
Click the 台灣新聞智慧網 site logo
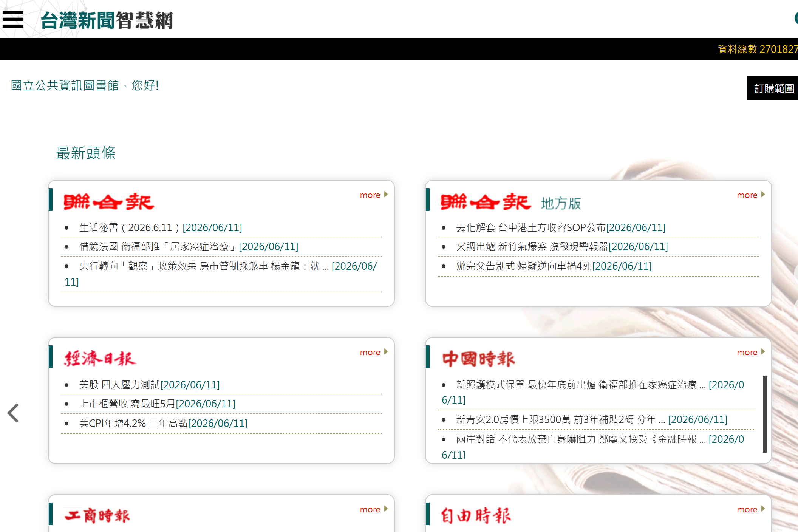(107, 20)
